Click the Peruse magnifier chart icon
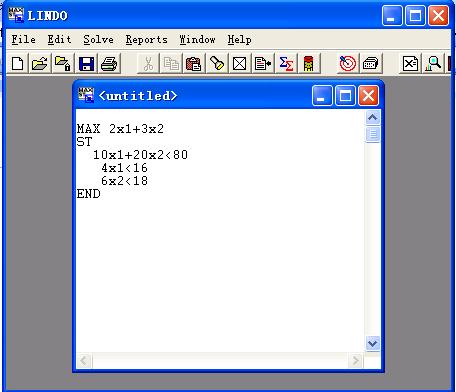The height and width of the screenshot is (392, 456). click(433, 63)
